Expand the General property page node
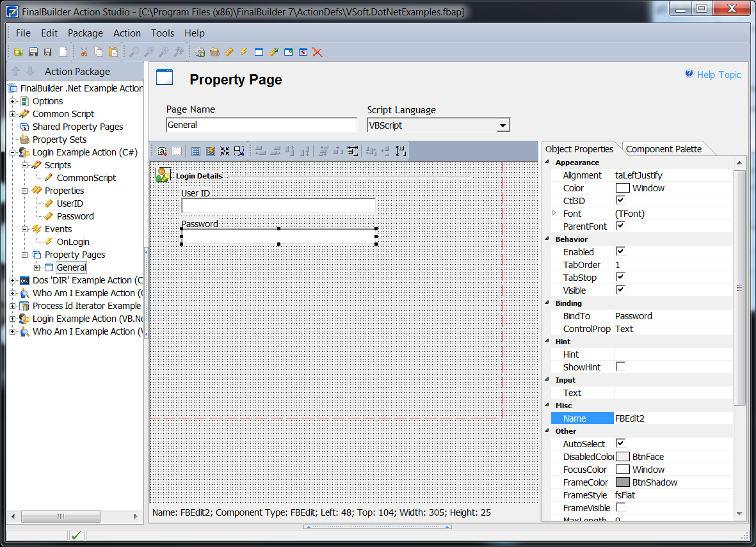The height and width of the screenshot is (547, 756). pyautogui.click(x=37, y=267)
